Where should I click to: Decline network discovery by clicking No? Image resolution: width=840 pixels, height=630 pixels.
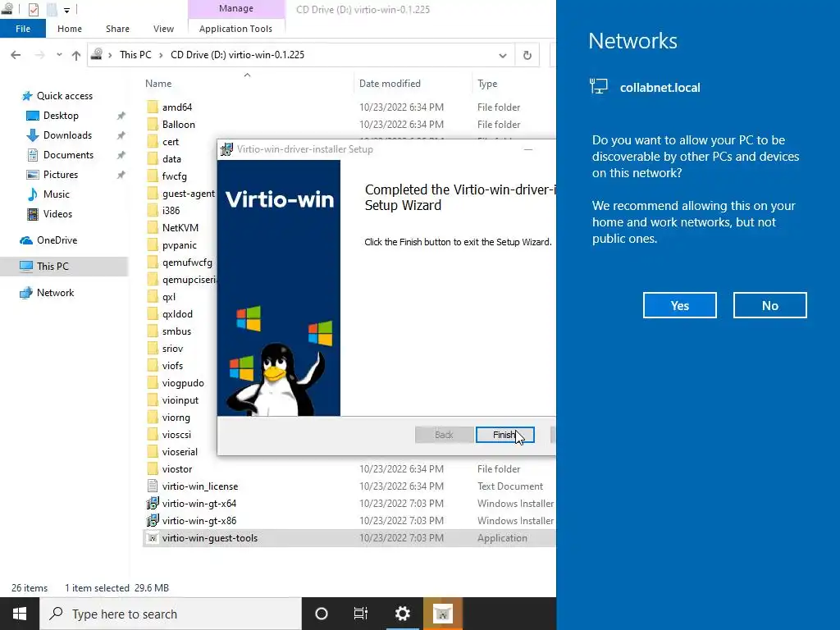click(769, 305)
